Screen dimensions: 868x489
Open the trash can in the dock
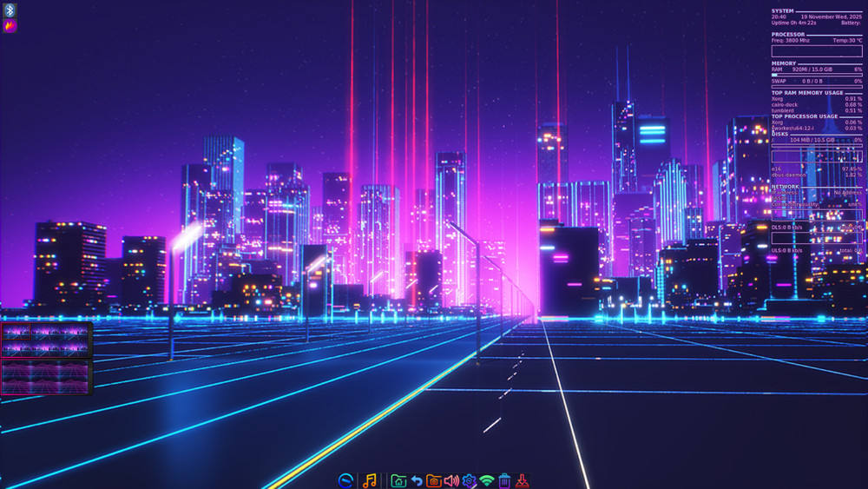(504, 480)
